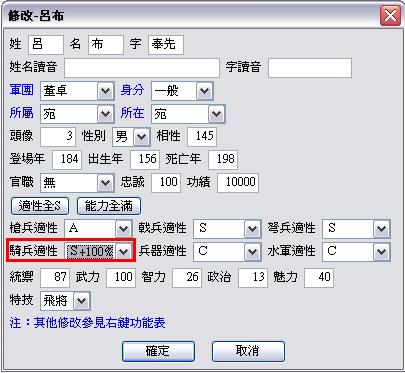The width and height of the screenshot is (405, 373).
Task: Cancel with the 取消 button
Action: 248,351
